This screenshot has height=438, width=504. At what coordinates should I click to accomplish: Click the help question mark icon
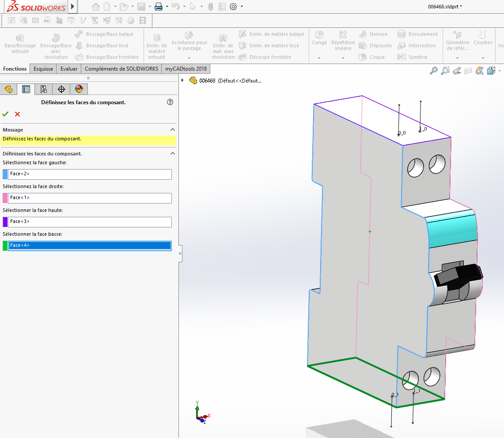[x=170, y=102]
